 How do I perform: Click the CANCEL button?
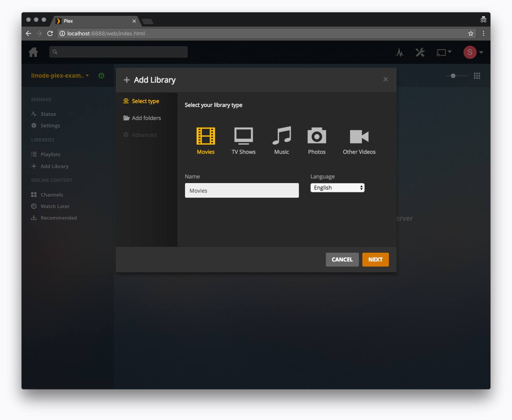(x=342, y=259)
